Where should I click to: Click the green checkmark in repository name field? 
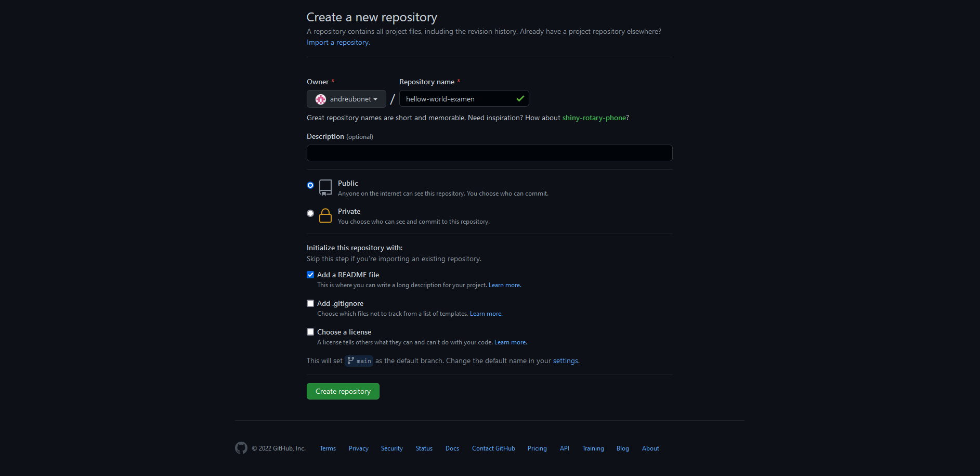pos(519,98)
